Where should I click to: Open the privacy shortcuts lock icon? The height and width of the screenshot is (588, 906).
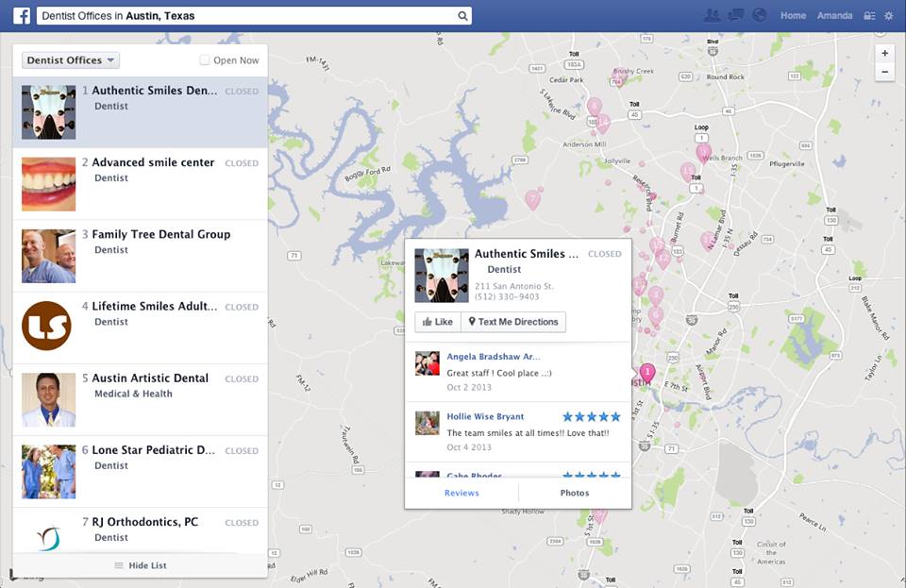click(869, 16)
